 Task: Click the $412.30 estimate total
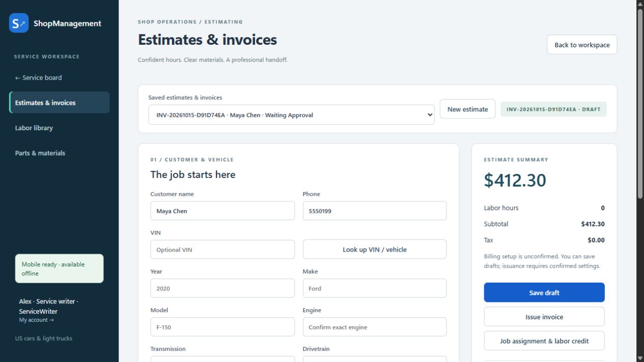click(x=515, y=180)
